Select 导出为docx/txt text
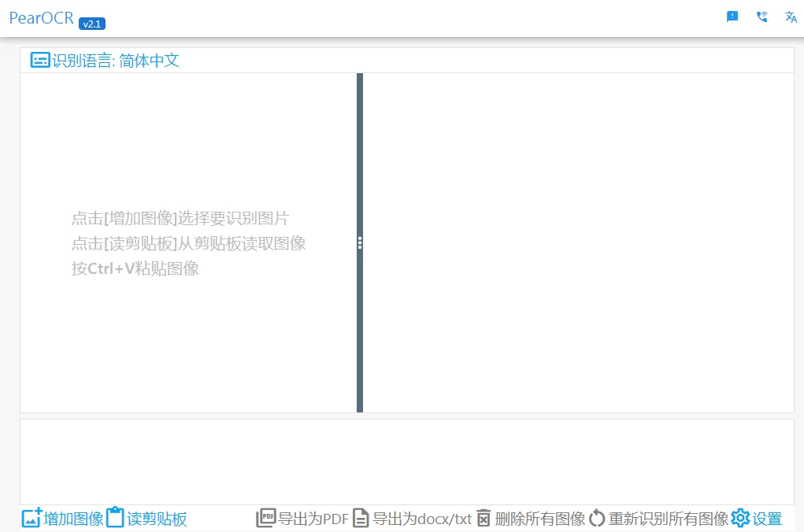The image size is (804, 532). [421, 519]
